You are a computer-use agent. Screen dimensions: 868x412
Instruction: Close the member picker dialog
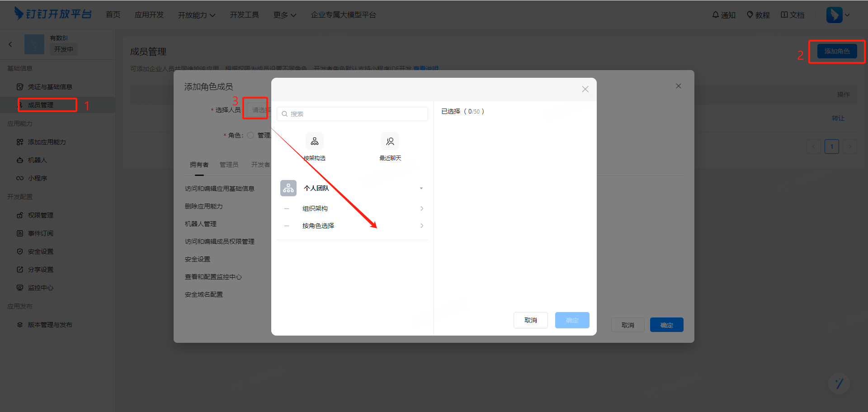585,89
